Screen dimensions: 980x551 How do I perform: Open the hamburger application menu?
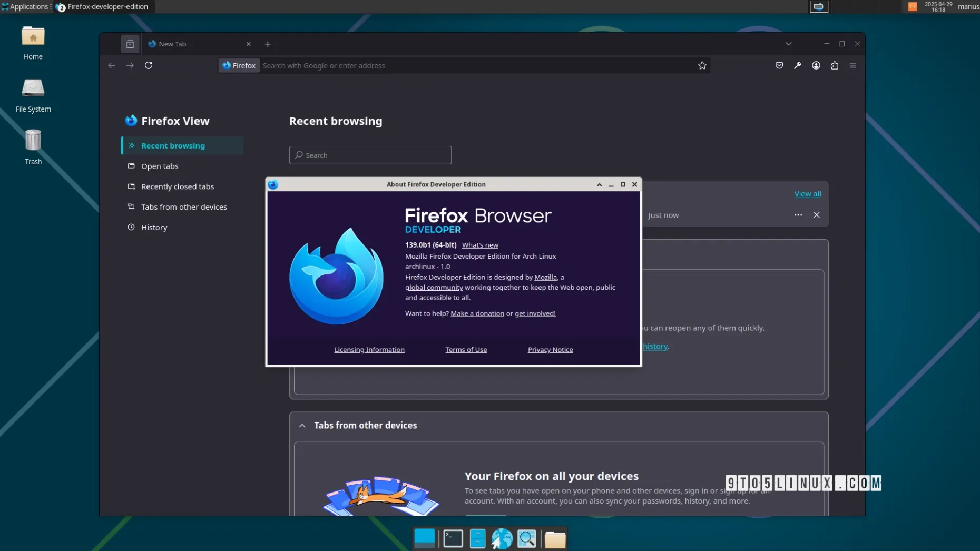[853, 65]
